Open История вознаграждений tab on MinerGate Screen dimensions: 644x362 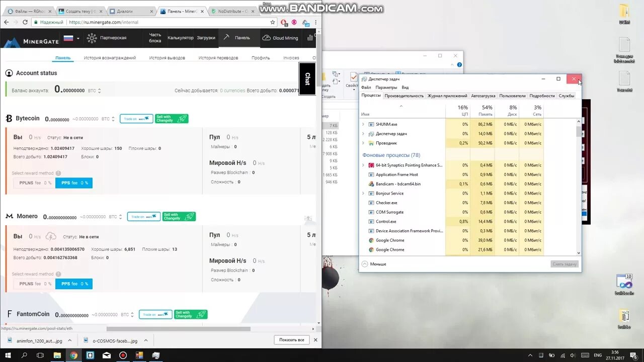(x=110, y=58)
